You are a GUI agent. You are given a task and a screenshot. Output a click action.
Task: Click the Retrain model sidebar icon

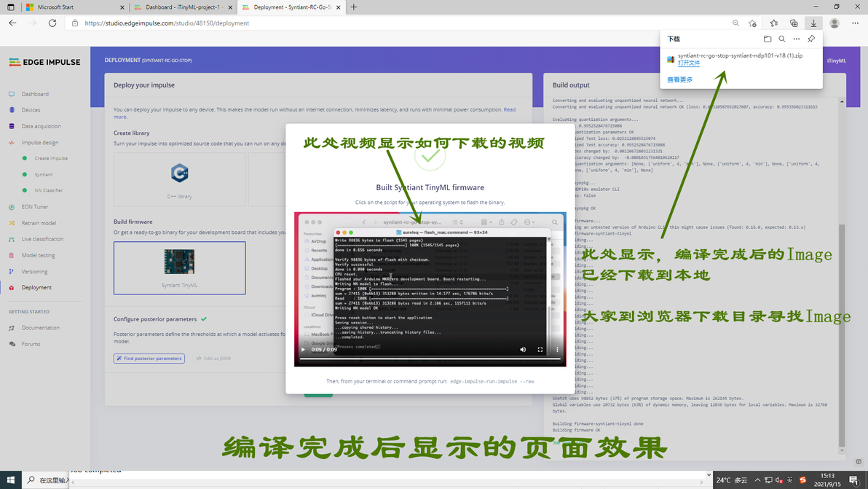point(12,223)
